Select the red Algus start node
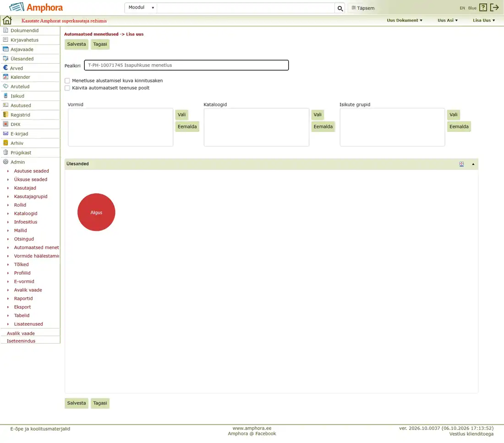Screen dimensions: 504x443 (96, 212)
